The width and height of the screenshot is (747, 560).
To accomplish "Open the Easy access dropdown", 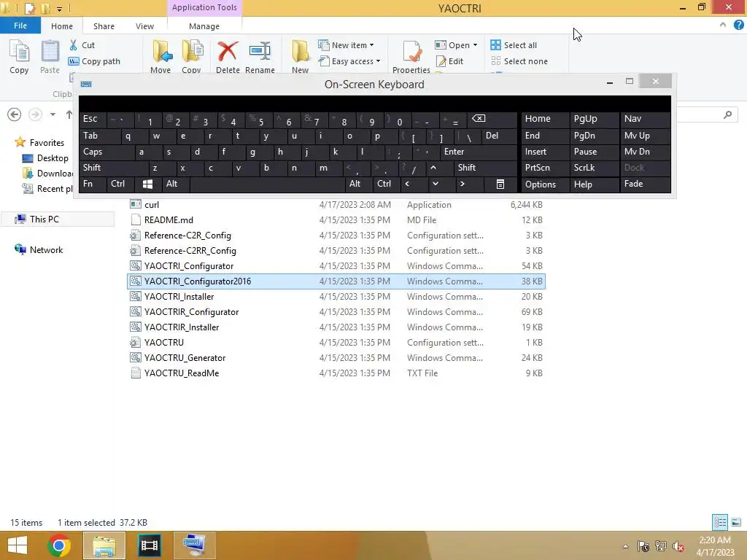I will tap(349, 61).
